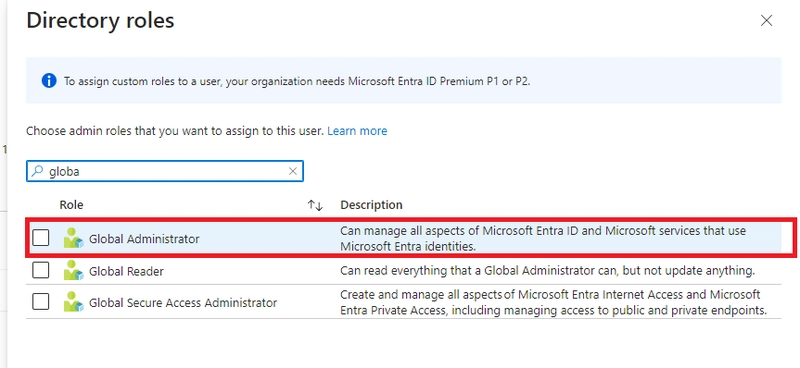Screen dimensions: 800x368
Task: Check the Global Secure Access Administrator checkbox
Action: click(x=41, y=302)
